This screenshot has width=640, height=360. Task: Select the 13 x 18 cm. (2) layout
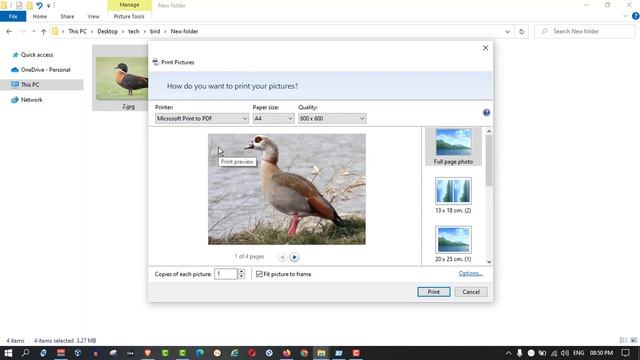[x=453, y=195]
